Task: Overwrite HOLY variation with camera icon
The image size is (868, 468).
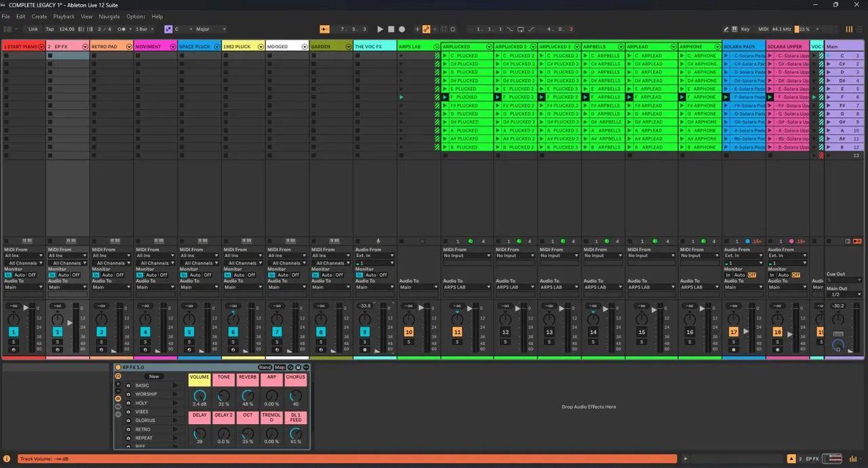Action: pos(129,403)
